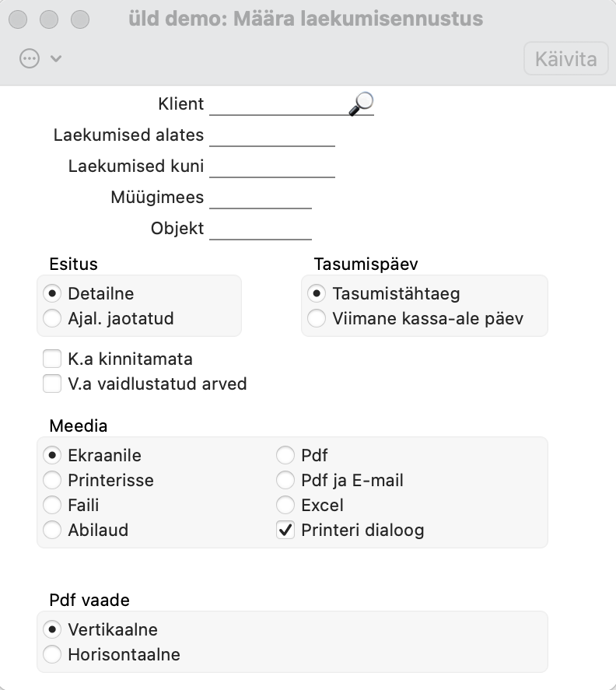Choose the Pdf ja E-mail option
This screenshot has width=616, height=690.
pyautogui.click(x=285, y=480)
